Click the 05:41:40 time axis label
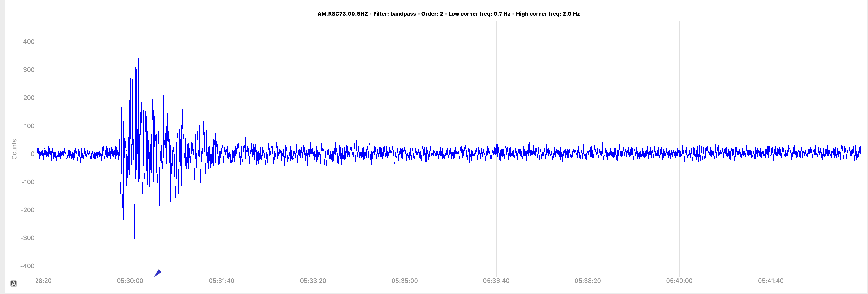 (x=771, y=281)
